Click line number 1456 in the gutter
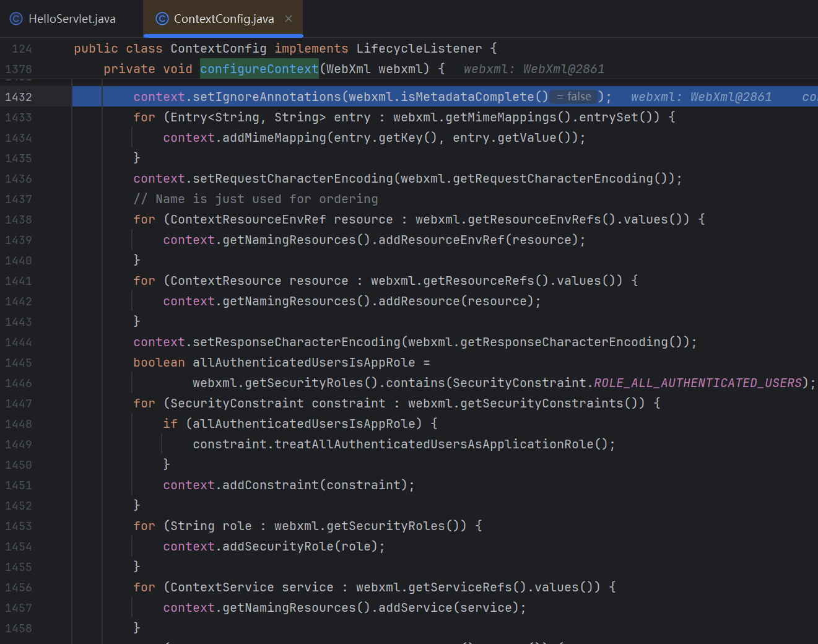Image resolution: width=818 pixels, height=644 pixels. 19,587
